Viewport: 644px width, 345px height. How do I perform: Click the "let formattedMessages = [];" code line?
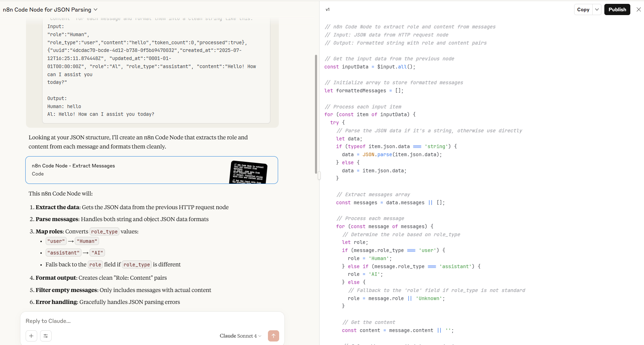tap(364, 91)
